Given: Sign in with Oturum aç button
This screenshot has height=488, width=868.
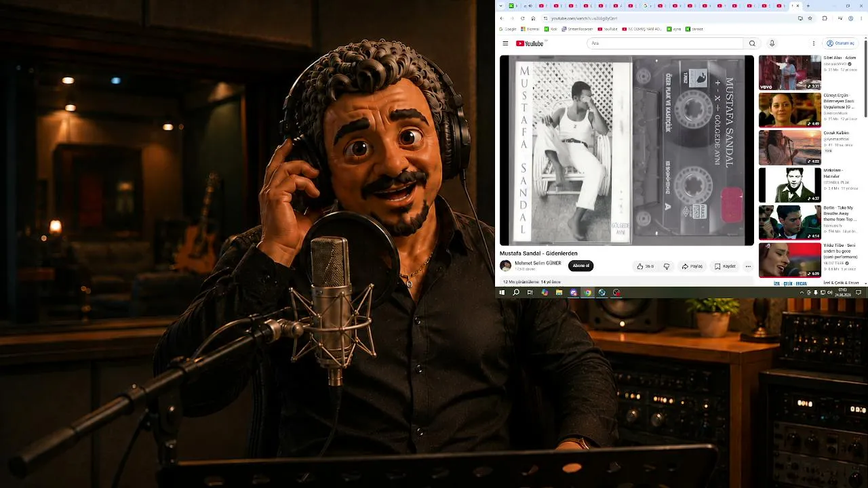Looking at the screenshot, I should click(x=841, y=43).
